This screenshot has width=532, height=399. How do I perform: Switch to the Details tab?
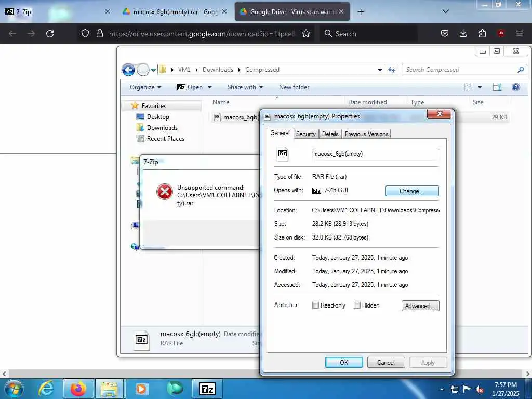coord(330,134)
